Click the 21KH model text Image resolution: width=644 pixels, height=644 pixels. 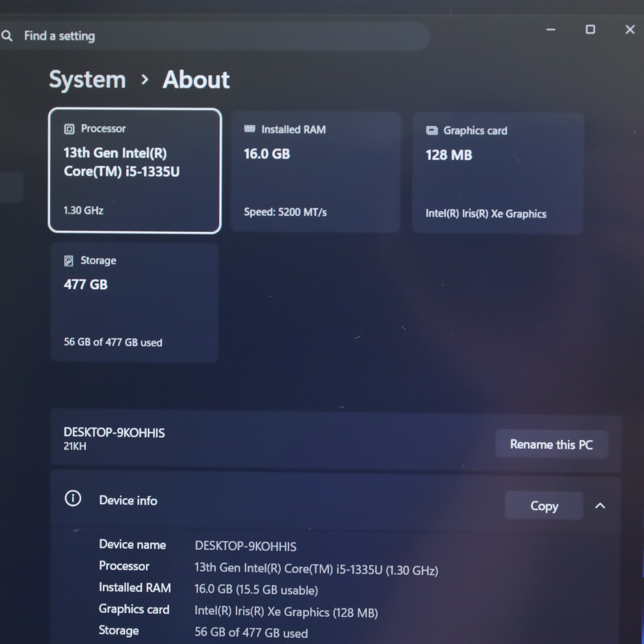(75, 446)
